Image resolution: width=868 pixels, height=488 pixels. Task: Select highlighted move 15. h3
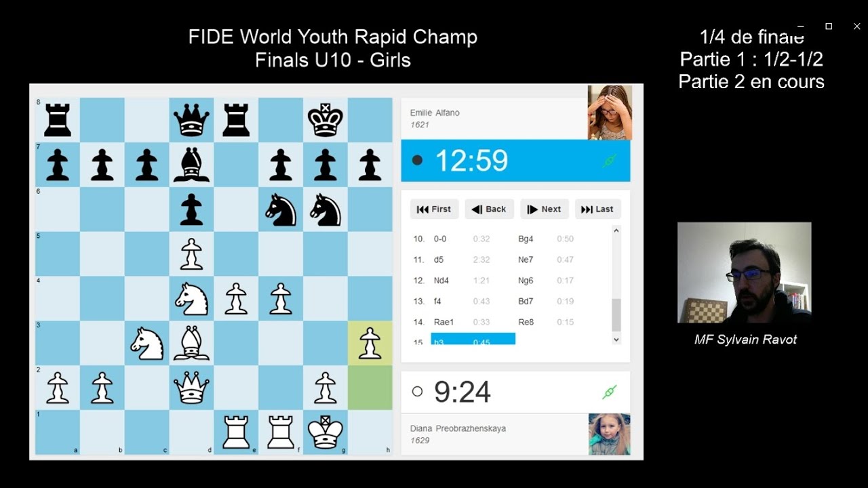tap(473, 339)
